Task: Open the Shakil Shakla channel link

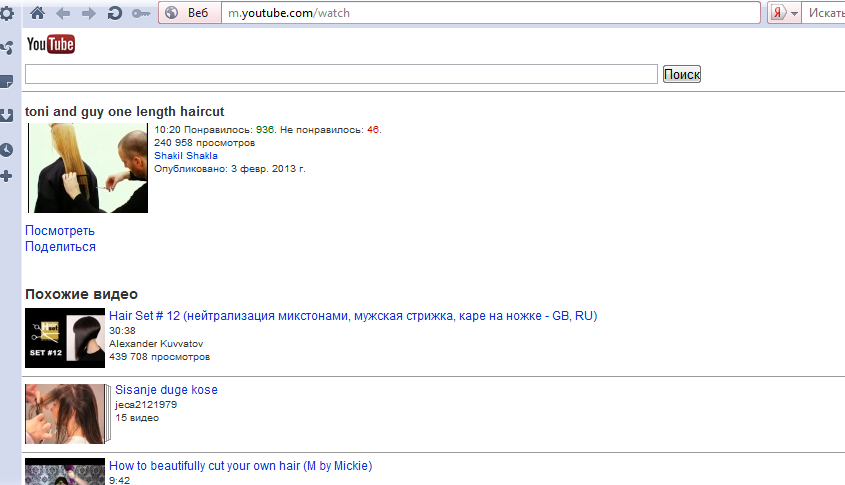Action: pos(186,156)
